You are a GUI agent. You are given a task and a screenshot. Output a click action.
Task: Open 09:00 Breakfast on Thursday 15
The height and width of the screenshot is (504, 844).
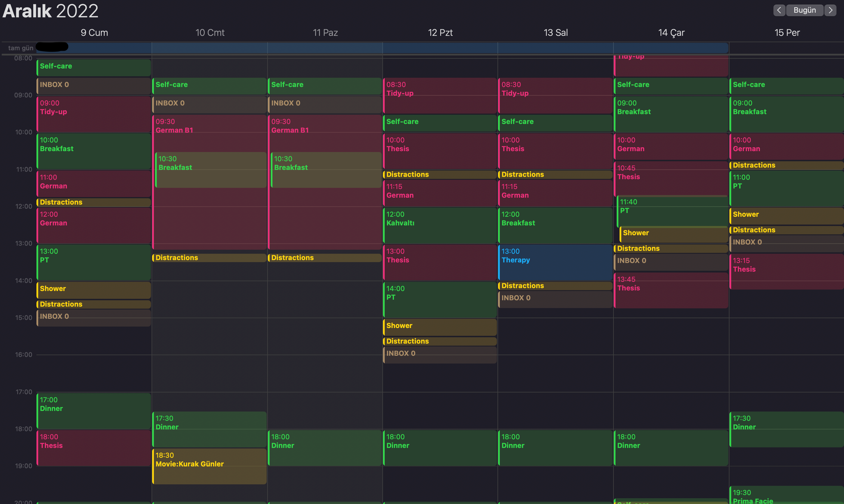pos(786,114)
